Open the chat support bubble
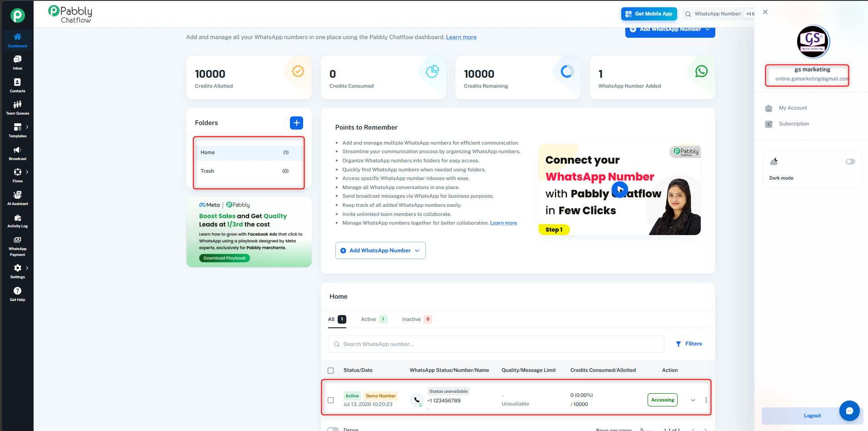The width and height of the screenshot is (868, 431). click(x=849, y=411)
